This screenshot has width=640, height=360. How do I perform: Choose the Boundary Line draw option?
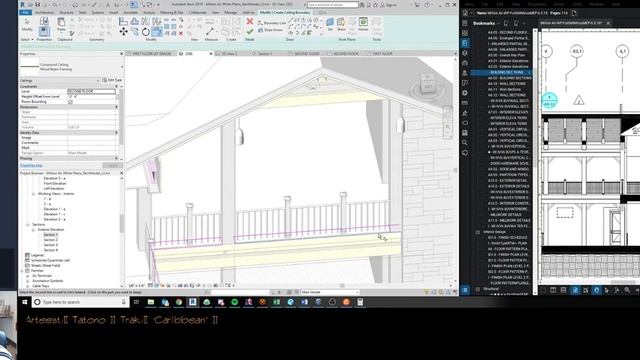[272, 23]
